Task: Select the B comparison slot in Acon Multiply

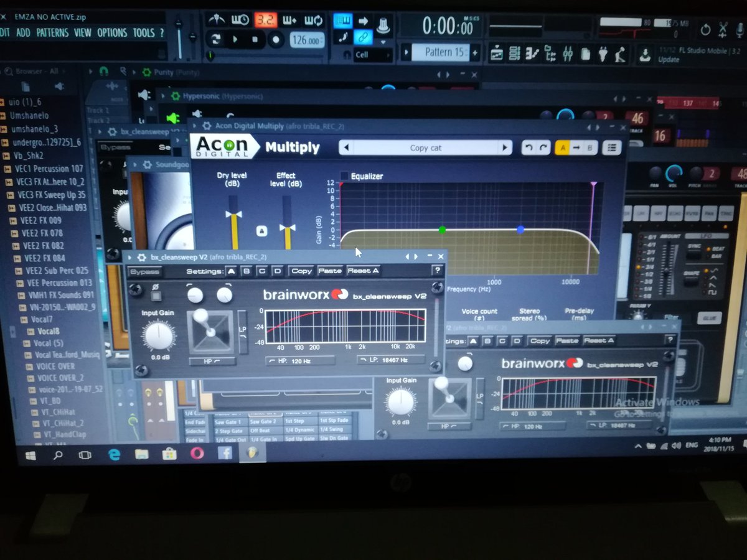Action: click(x=590, y=148)
